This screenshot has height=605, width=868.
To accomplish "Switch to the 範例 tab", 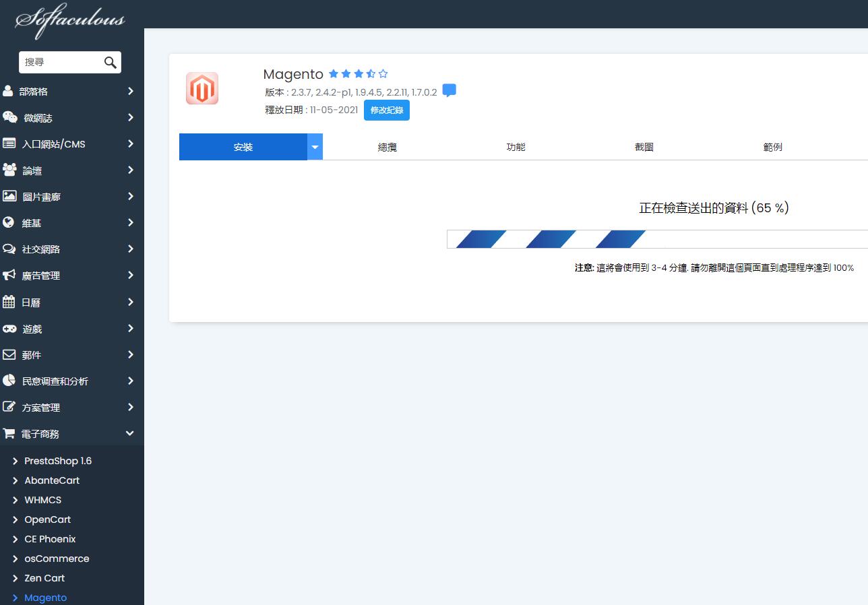I will point(773,147).
